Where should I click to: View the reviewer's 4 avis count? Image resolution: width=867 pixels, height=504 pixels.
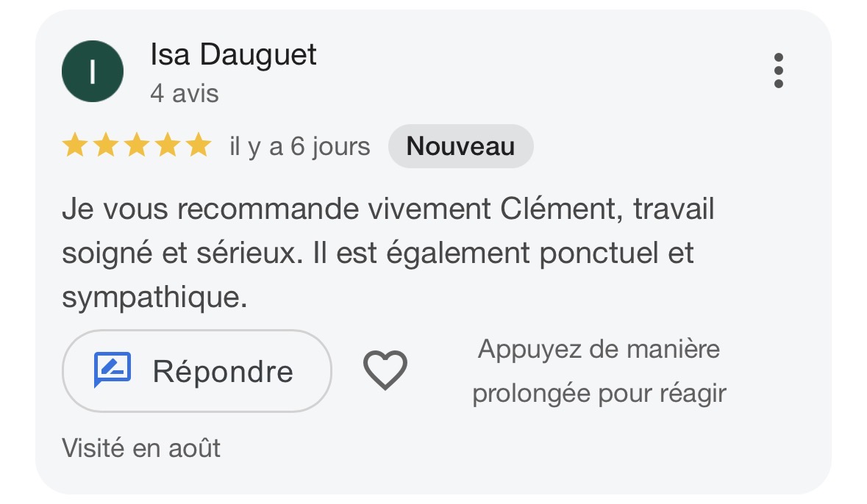click(x=185, y=93)
